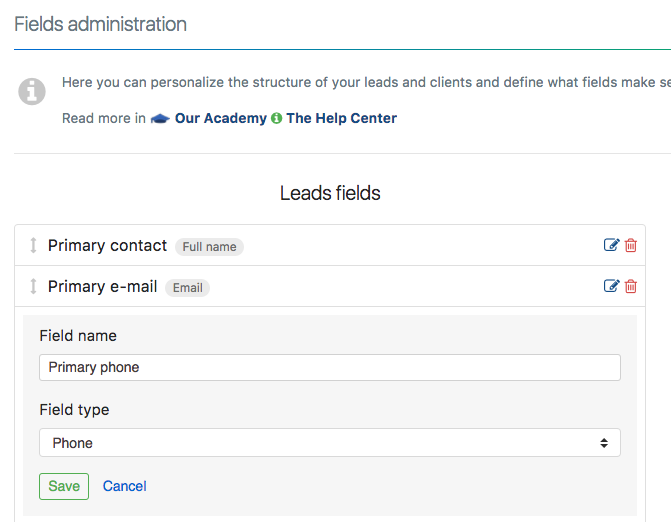671x522 pixels.
Task: Save the Primary phone field
Action: pyautogui.click(x=64, y=486)
